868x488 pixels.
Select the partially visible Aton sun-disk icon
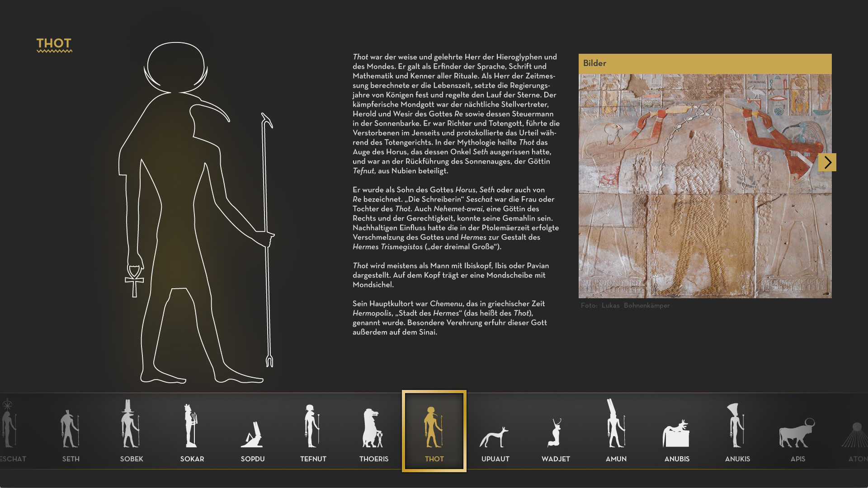[855, 435]
